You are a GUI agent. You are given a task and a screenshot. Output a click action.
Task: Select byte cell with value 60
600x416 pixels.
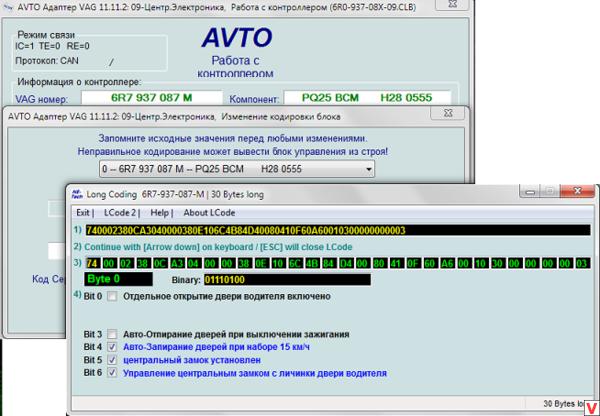pyautogui.click(x=430, y=263)
